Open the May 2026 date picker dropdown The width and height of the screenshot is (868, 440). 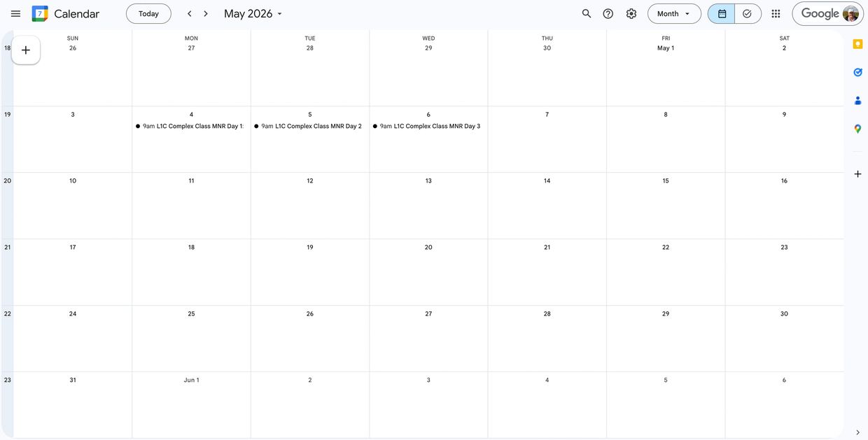(253, 14)
